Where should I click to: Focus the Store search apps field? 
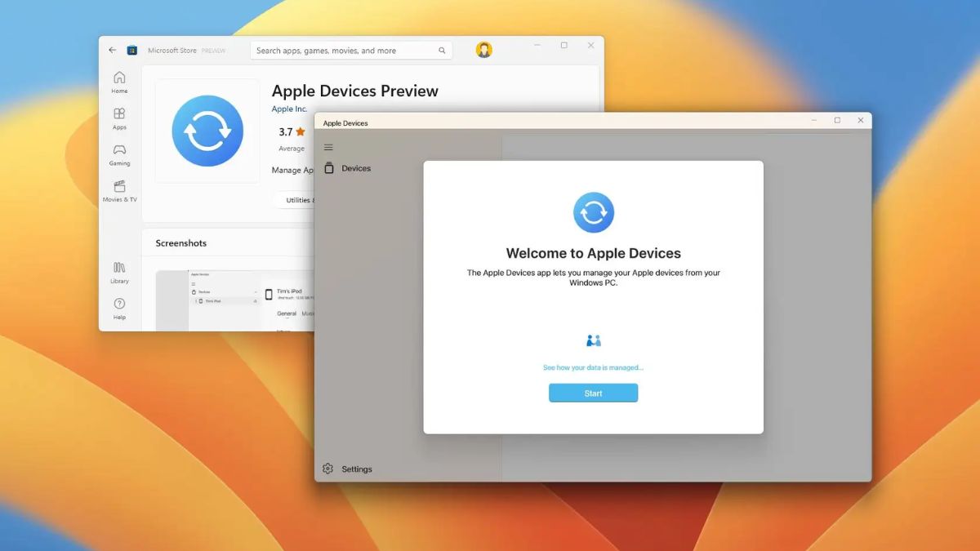351,51
